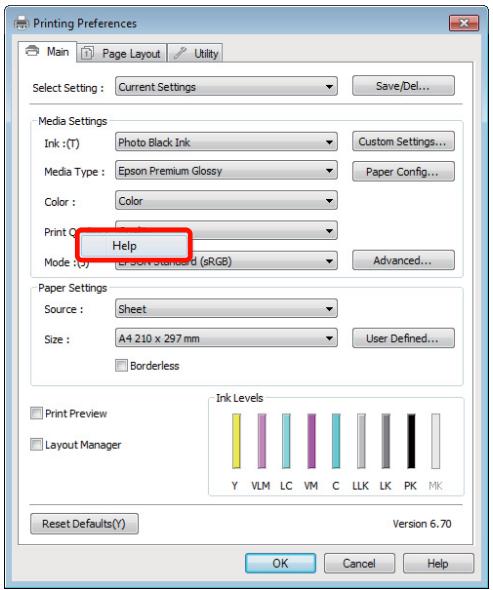The width and height of the screenshot is (493, 590).
Task: Open the Ink type dropdown
Action: click(x=226, y=142)
